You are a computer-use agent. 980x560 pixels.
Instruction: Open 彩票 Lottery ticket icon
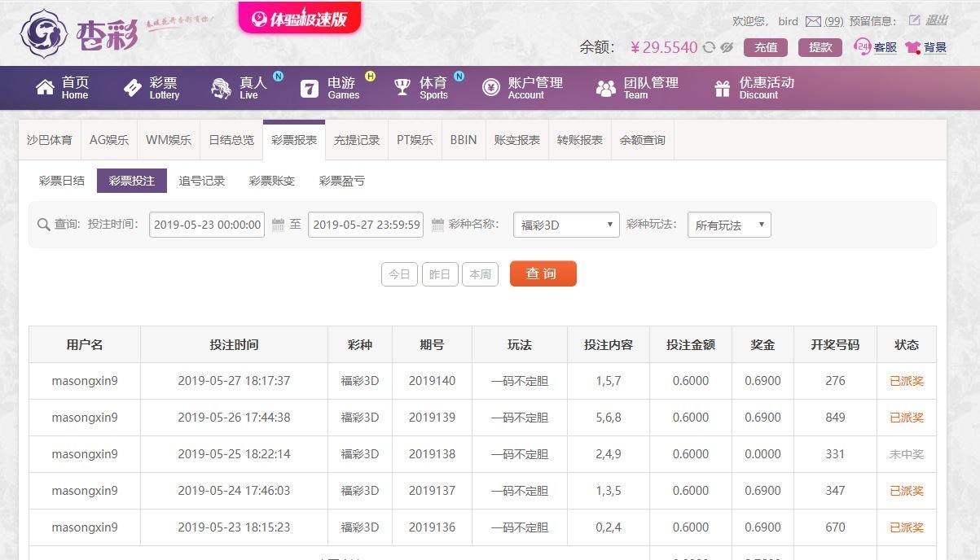tap(133, 88)
